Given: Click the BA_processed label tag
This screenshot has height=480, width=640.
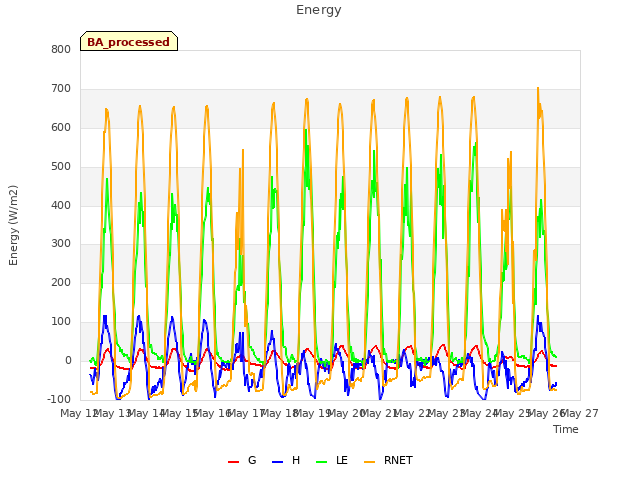Looking at the screenshot, I should point(129,41).
